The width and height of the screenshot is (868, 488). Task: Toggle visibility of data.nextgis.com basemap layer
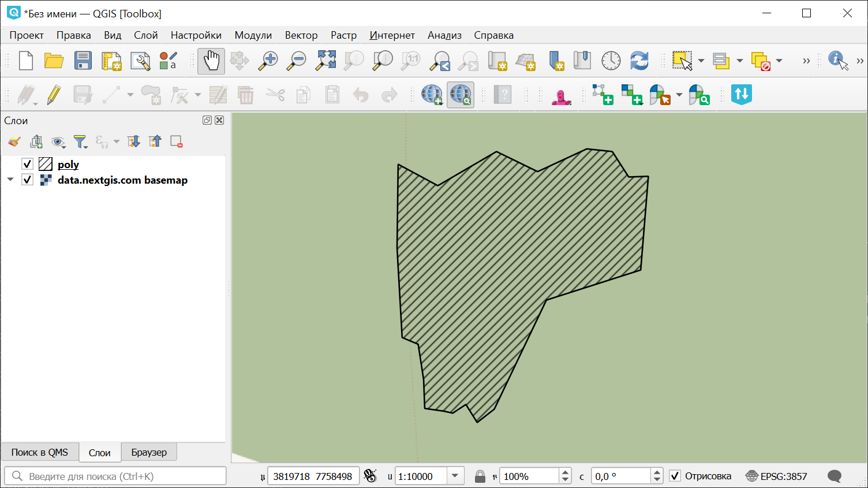click(27, 180)
